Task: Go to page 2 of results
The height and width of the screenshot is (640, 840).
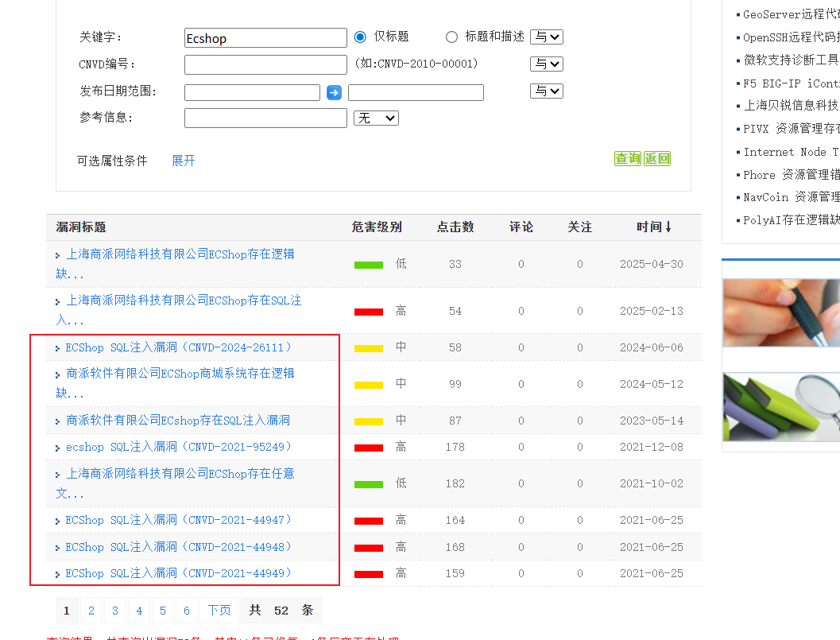Action: point(91,611)
